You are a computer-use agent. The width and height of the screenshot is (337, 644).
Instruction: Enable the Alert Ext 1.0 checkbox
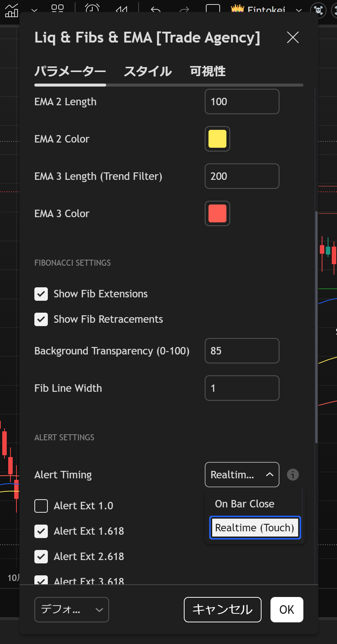[x=41, y=506]
